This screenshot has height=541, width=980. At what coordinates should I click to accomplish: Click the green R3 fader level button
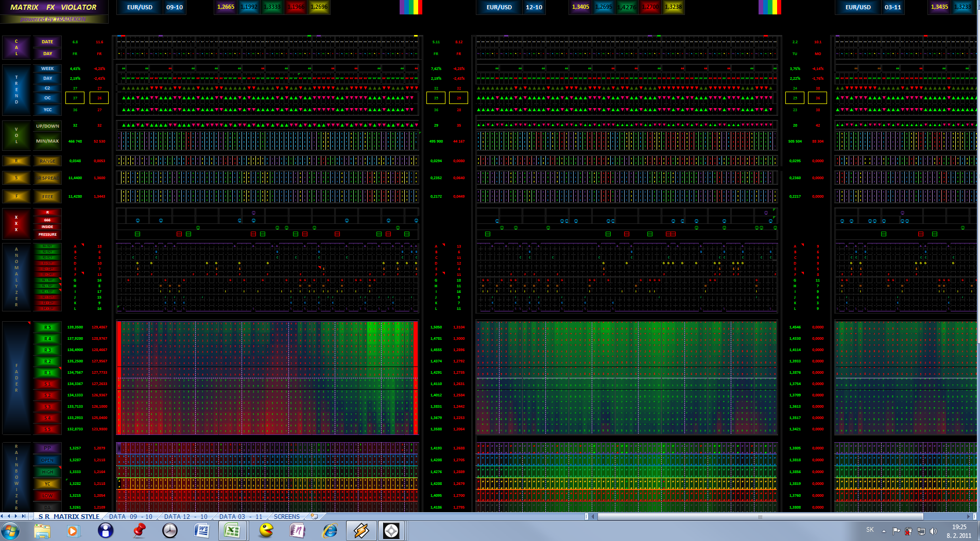click(x=47, y=350)
